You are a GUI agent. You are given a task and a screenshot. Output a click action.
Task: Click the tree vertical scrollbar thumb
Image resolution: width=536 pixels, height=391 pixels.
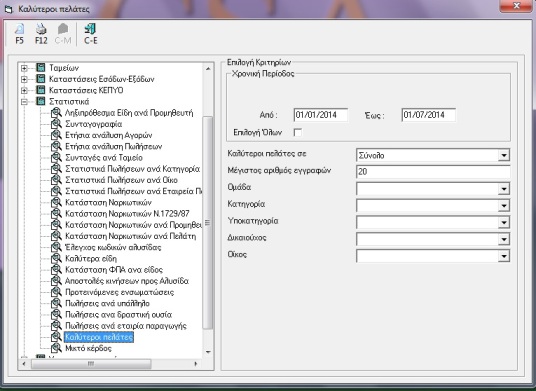point(208,223)
